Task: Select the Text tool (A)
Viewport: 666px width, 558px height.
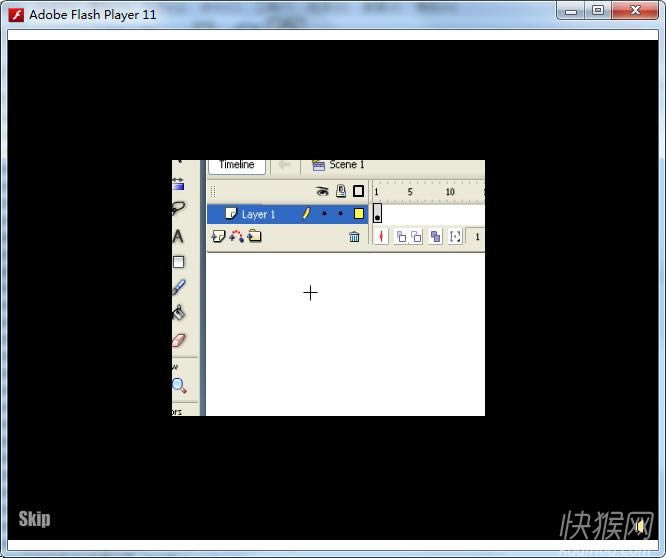Action: pos(178,237)
